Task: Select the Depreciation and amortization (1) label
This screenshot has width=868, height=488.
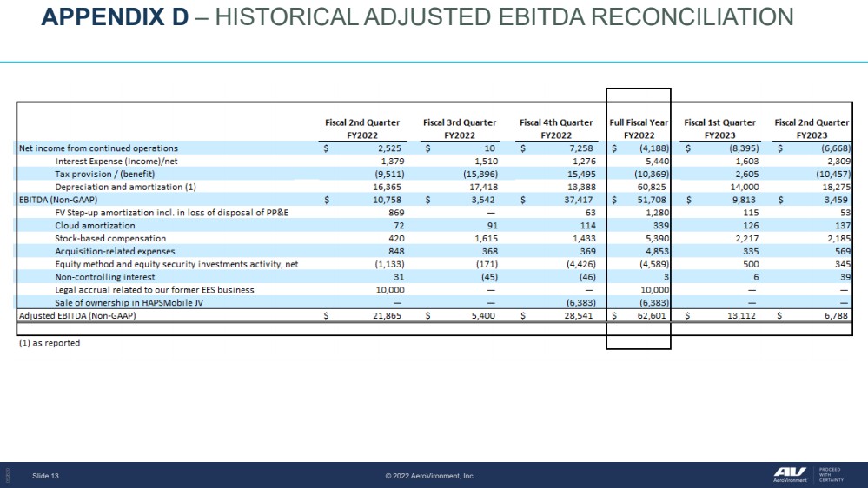Action: pyautogui.click(x=125, y=187)
